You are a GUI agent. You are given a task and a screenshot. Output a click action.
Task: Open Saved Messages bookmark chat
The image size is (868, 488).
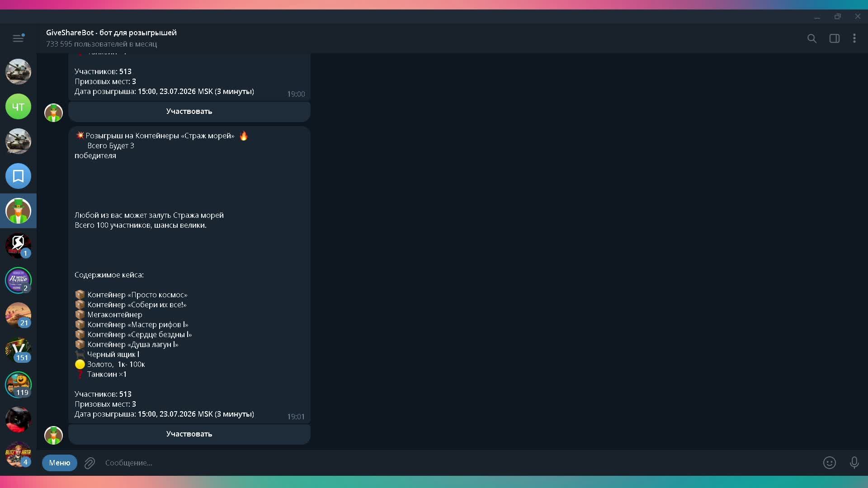pyautogui.click(x=18, y=176)
